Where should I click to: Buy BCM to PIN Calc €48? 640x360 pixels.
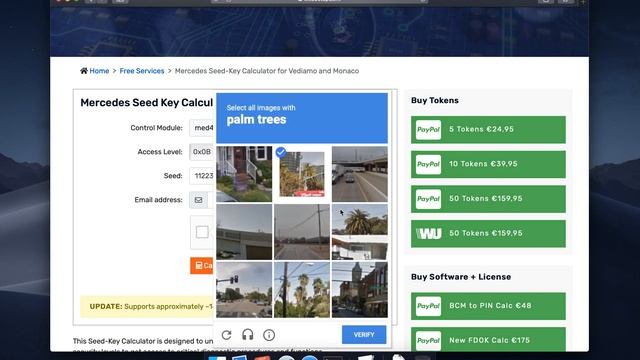(x=488, y=306)
